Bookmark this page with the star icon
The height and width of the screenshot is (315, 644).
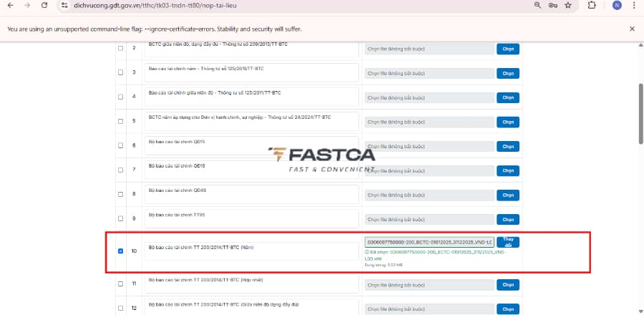pos(567,5)
